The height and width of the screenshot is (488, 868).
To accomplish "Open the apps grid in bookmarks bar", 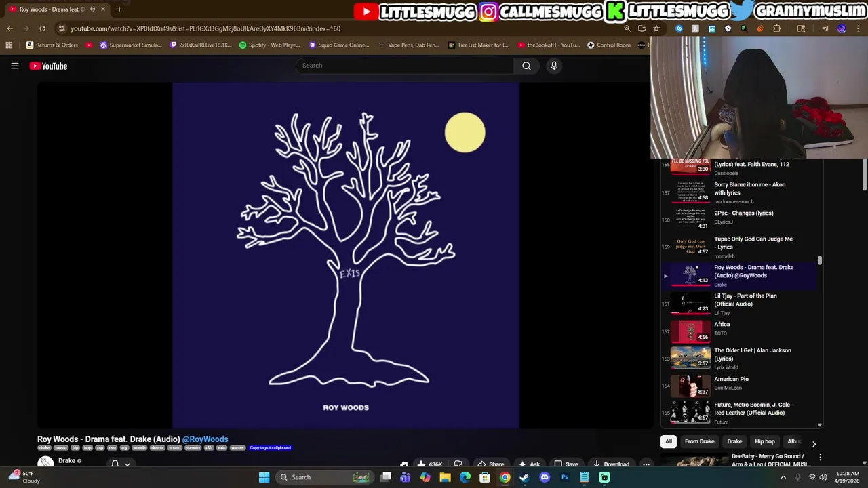I will pyautogui.click(x=9, y=45).
